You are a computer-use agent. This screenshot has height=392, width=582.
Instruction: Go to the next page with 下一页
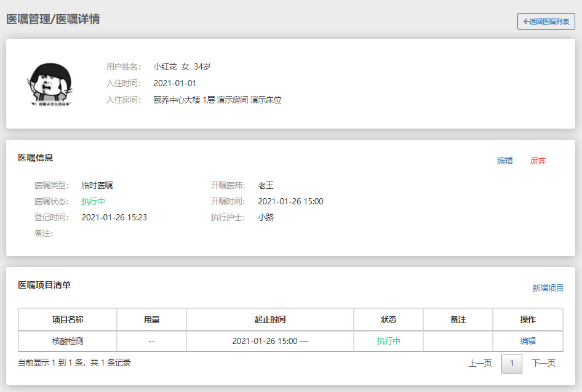click(544, 363)
